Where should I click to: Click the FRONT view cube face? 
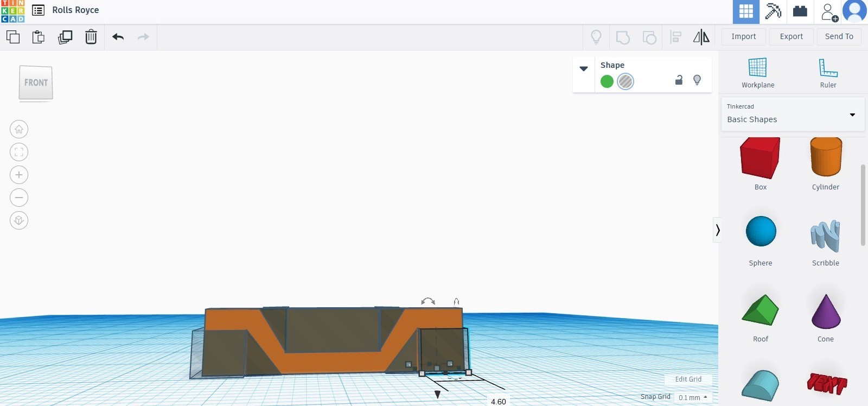point(36,83)
